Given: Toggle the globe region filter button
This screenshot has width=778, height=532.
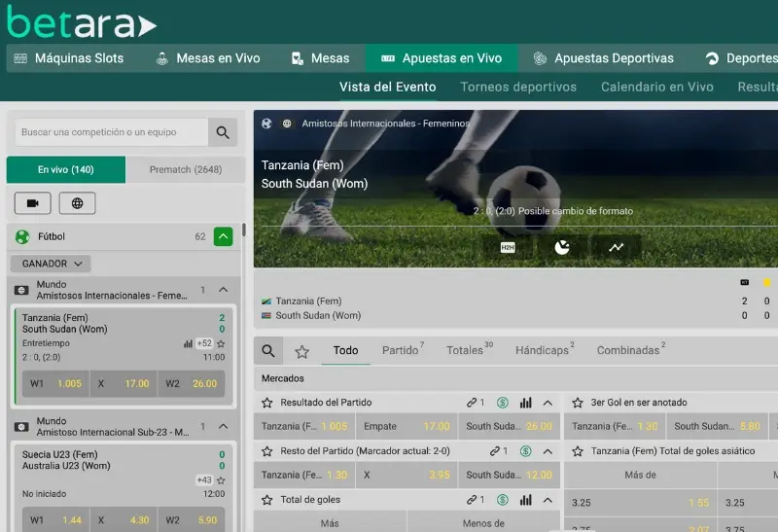Looking at the screenshot, I should click(x=78, y=203).
